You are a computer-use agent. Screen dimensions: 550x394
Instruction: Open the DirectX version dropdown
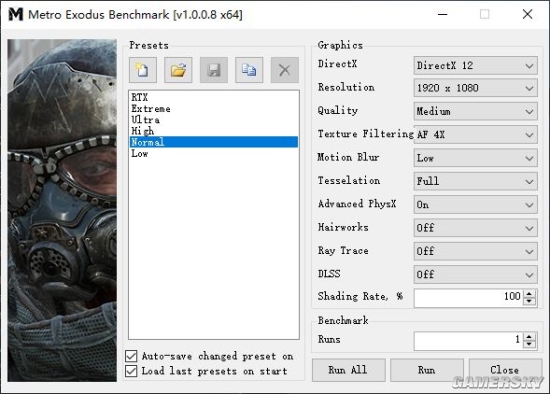click(475, 65)
